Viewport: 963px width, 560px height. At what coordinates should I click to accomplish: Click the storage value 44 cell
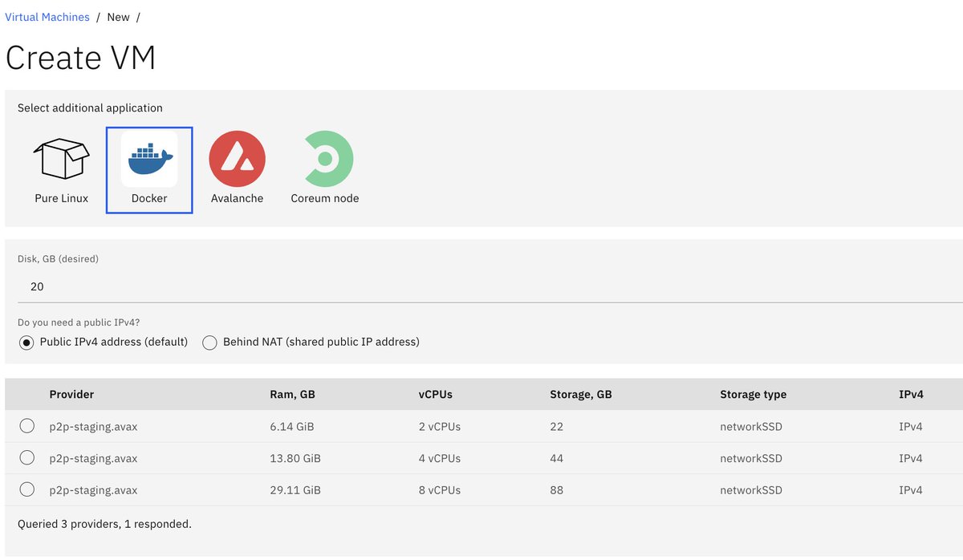click(556, 459)
